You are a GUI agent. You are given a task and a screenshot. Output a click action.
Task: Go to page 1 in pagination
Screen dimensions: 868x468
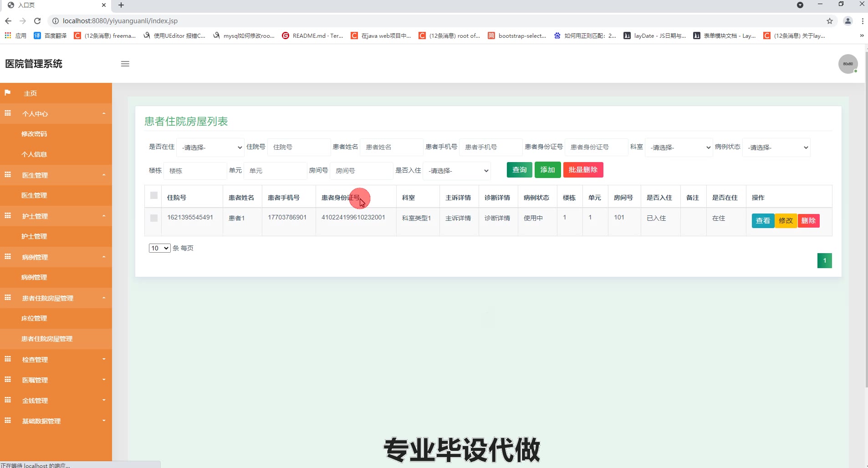(824, 260)
